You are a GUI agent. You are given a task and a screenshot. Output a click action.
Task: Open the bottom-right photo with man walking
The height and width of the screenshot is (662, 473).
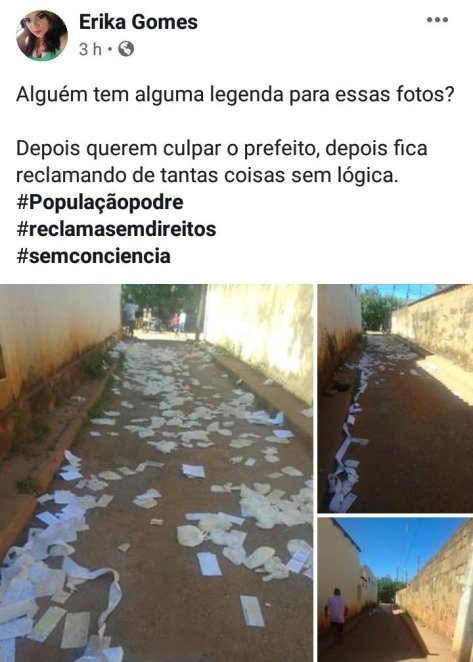[x=395, y=590]
